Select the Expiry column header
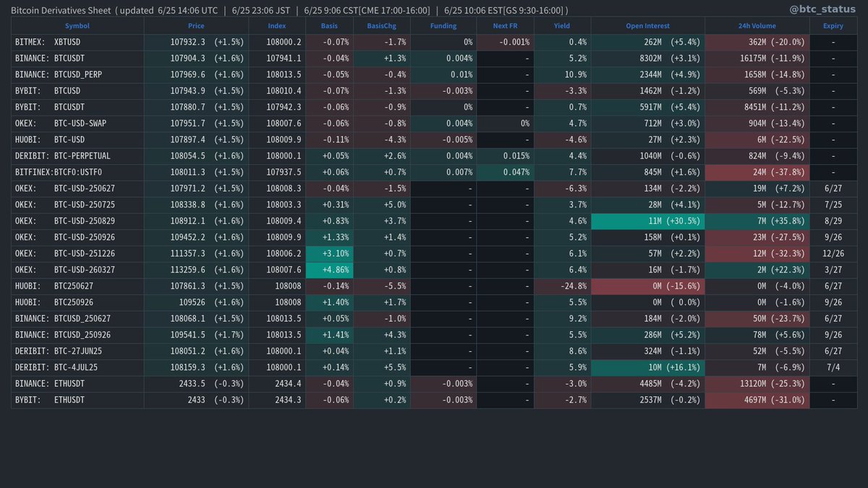The width and height of the screenshot is (868, 488). click(x=833, y=26)
